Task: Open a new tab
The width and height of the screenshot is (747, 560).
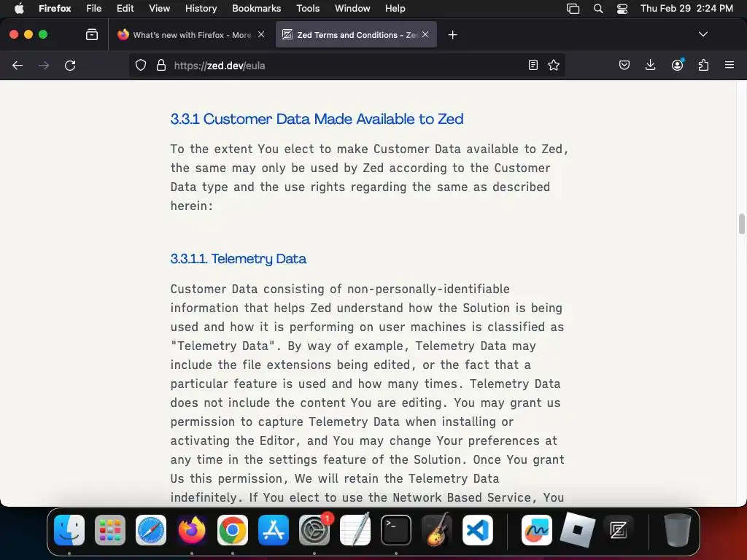Action: [452, 35]
